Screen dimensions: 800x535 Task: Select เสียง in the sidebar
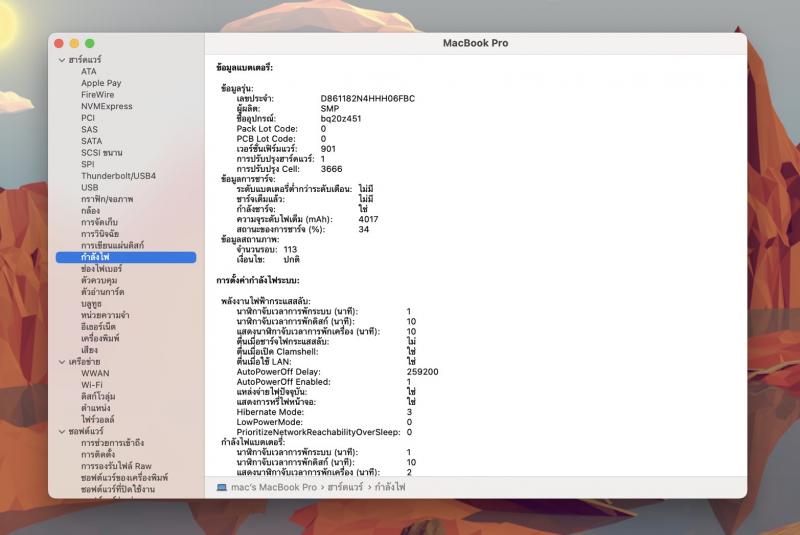point(89,350)
